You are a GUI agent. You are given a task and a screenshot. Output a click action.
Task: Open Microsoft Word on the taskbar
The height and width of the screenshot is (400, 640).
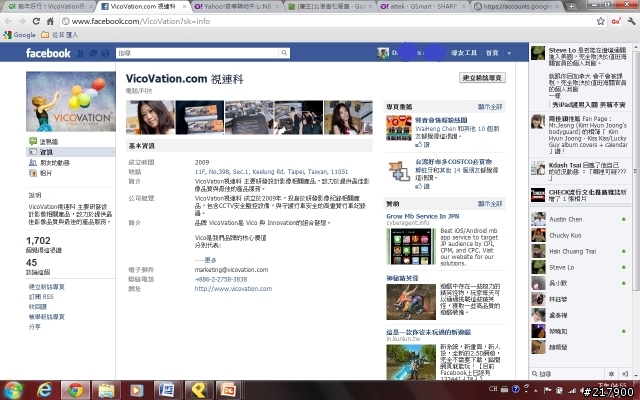[x=167, y=391]
